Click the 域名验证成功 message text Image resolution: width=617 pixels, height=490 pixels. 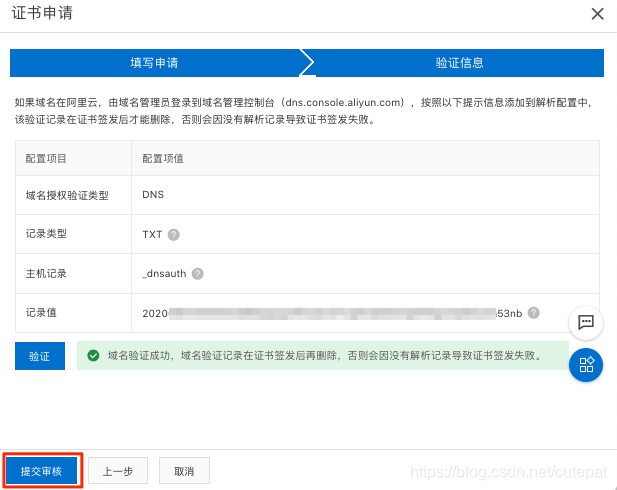click(x=325, y=356)
